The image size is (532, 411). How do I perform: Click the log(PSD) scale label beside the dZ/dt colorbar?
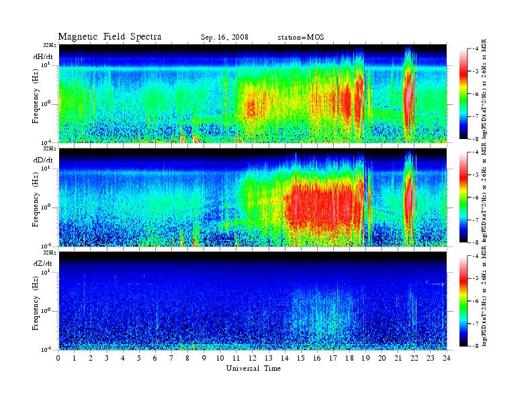(485, 296)
